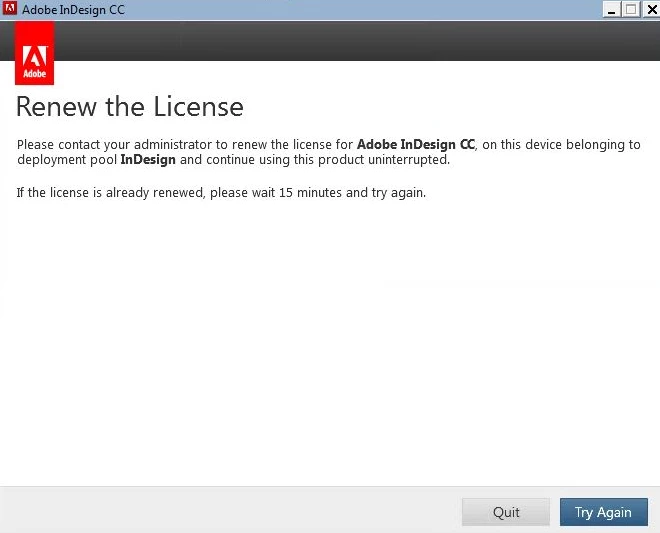
Task: Minimize the Adobe InDesign CC window
Action: point(612,9)
